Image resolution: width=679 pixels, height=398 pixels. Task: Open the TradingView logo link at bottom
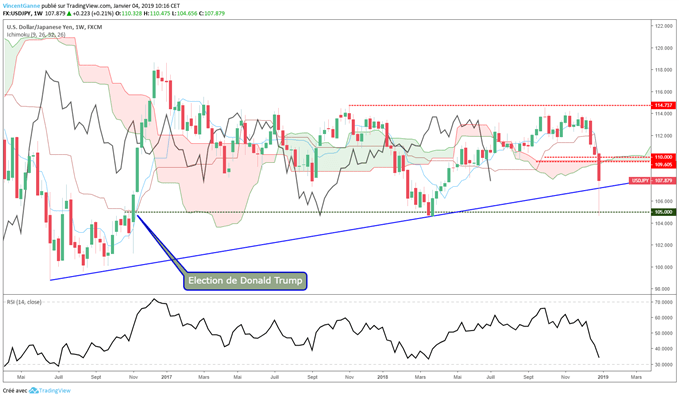coord(50,390)
